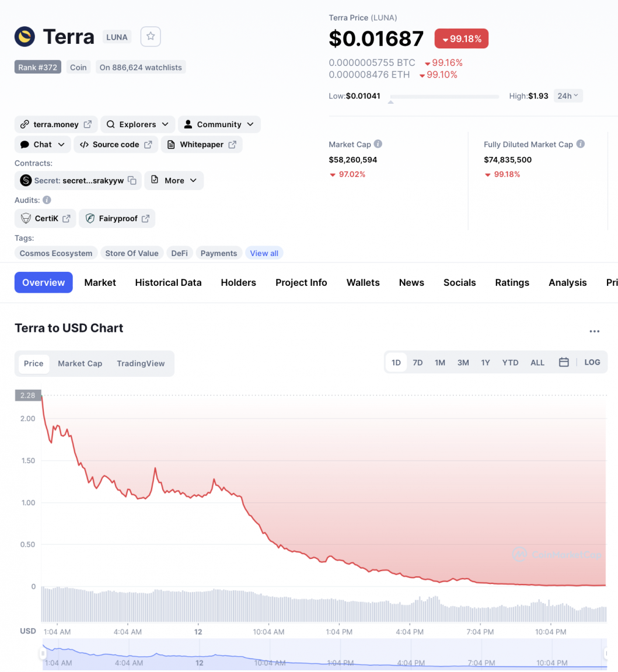Click the Audits info icon

(47, 200)
